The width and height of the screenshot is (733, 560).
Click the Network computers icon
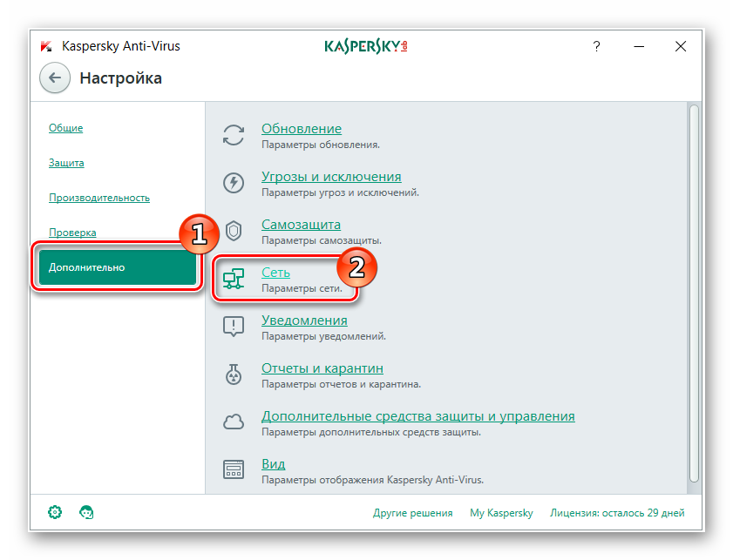coord(234,279)
